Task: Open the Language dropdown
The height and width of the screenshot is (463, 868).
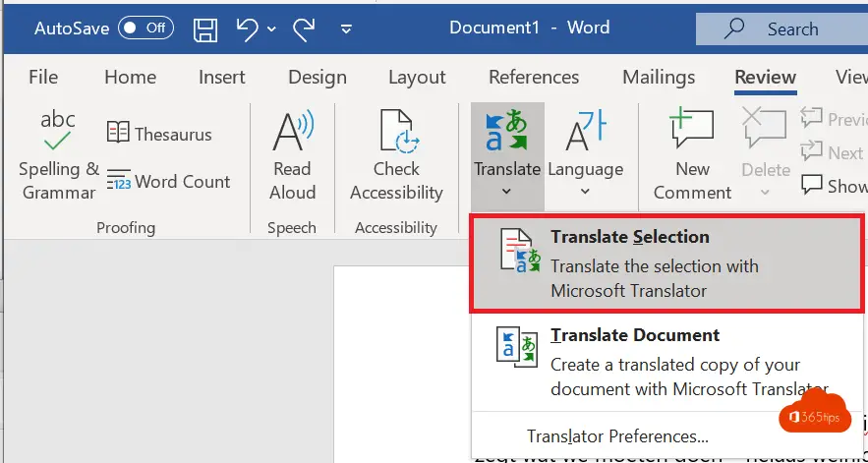Action: pyautogui.click(x=585, y=155)
